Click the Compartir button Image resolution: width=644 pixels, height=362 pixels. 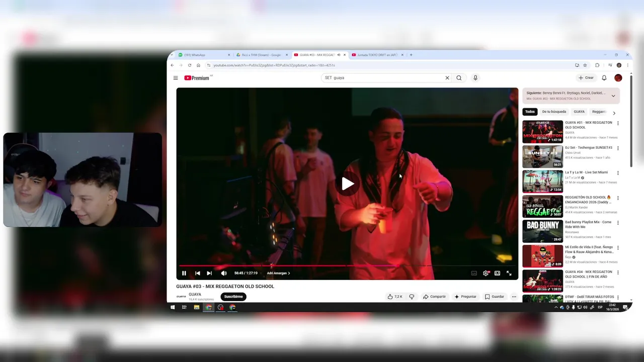tap(434, 297)
